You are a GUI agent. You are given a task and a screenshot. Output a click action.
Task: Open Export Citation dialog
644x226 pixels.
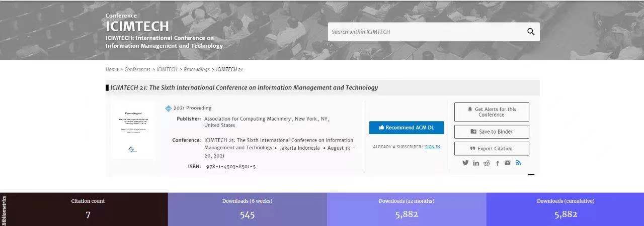492,149
